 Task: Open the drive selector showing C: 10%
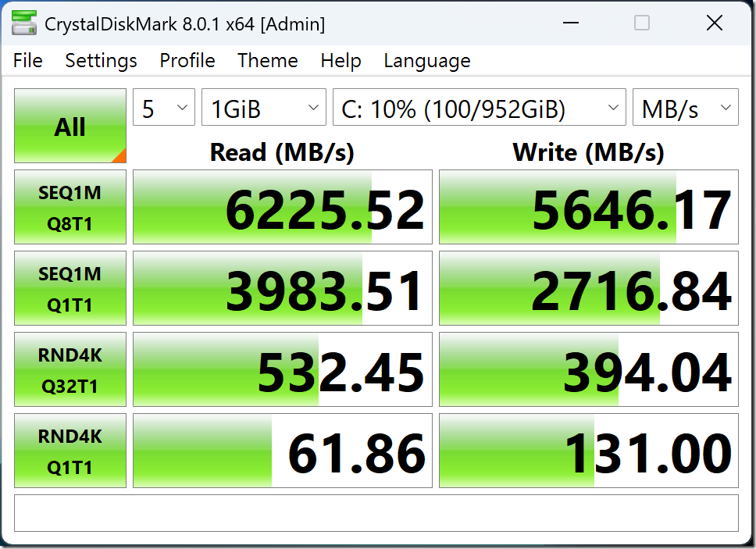tap(480, 107)
